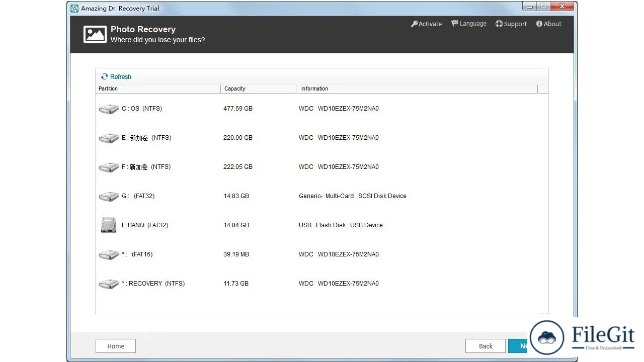Click WDC info in the C: OS row

pyautogui.click(x=339, y=109)
